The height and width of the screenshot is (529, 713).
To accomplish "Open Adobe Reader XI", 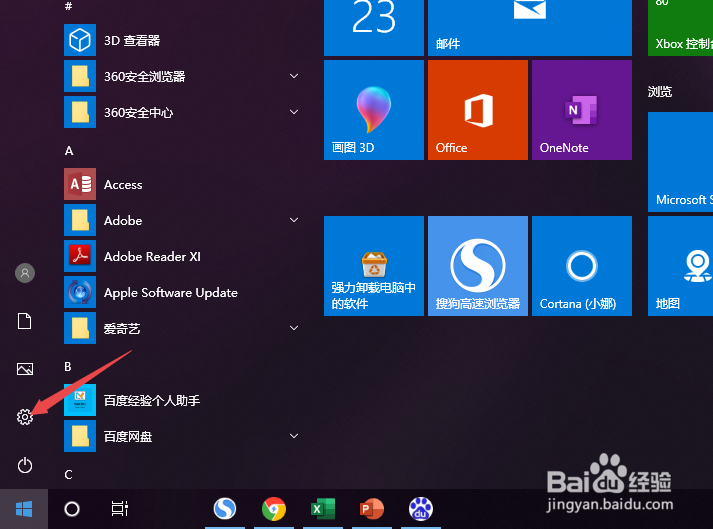I will click(182, 256).
